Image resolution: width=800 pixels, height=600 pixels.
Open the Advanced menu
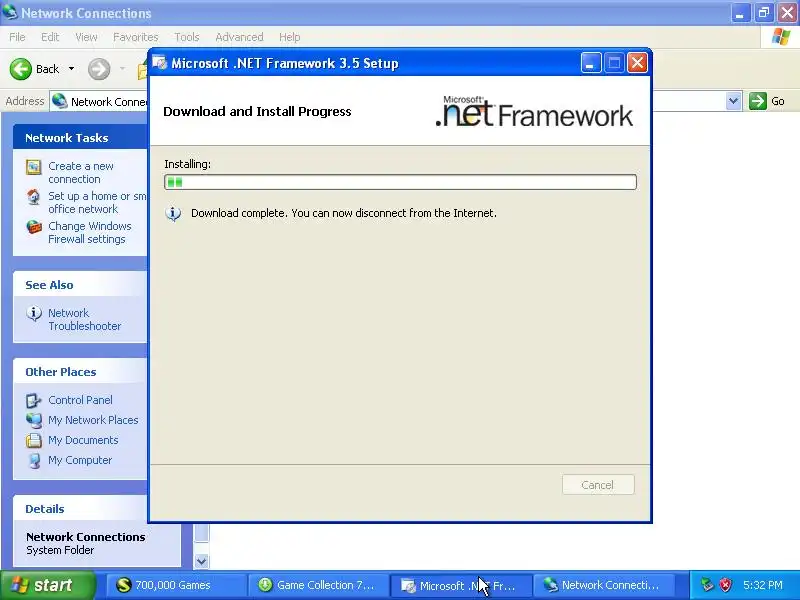point(239,37)
